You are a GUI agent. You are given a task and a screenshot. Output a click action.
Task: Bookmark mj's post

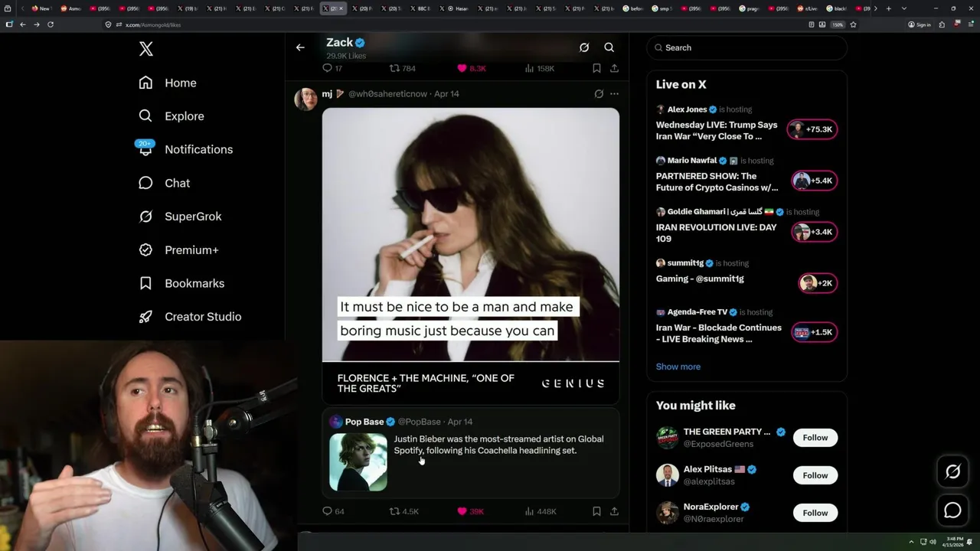click(x=596, y=511)
